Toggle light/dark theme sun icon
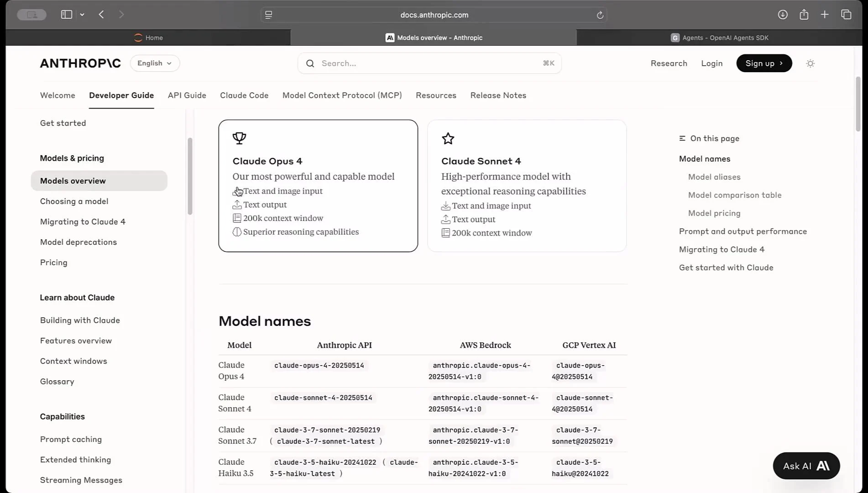 coord(810,63)
